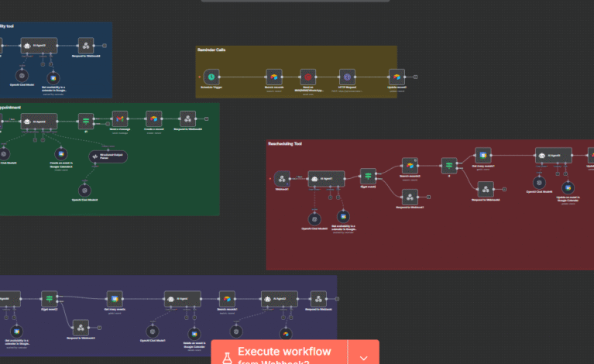Select the HTTP Request node
Screen dimensions: 594x364
[x=348, y=77]
